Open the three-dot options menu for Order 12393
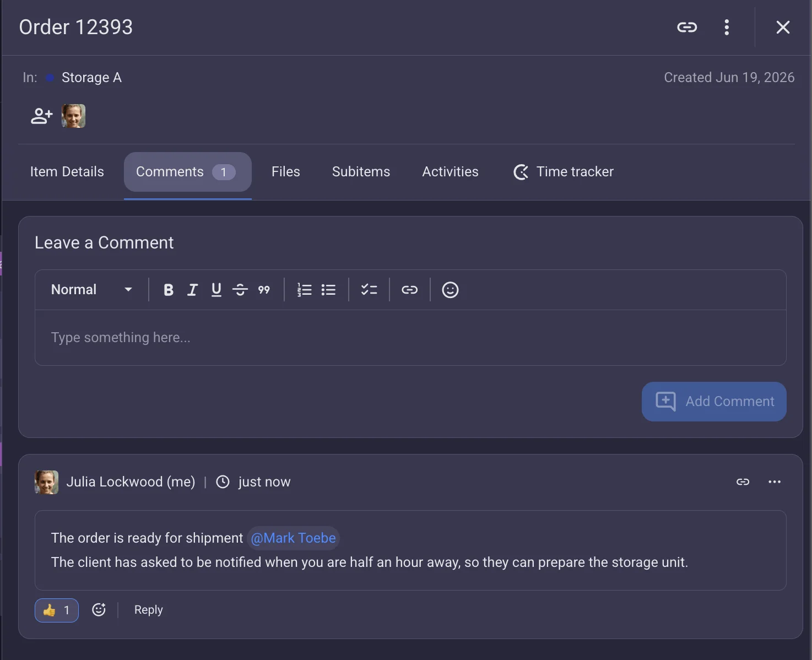 click(x=727, y=27)
